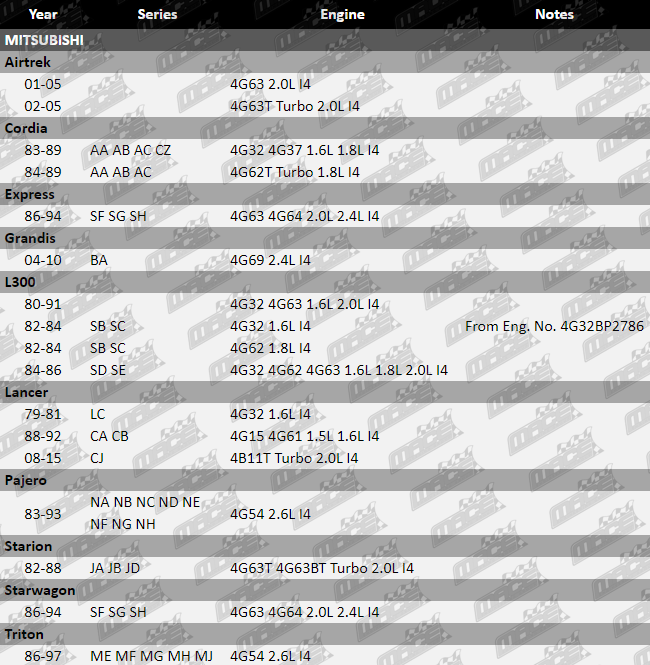This screenshot has width=650, height=665.
Task: Select the Grandis model heading
Action: tap(30, 239)
